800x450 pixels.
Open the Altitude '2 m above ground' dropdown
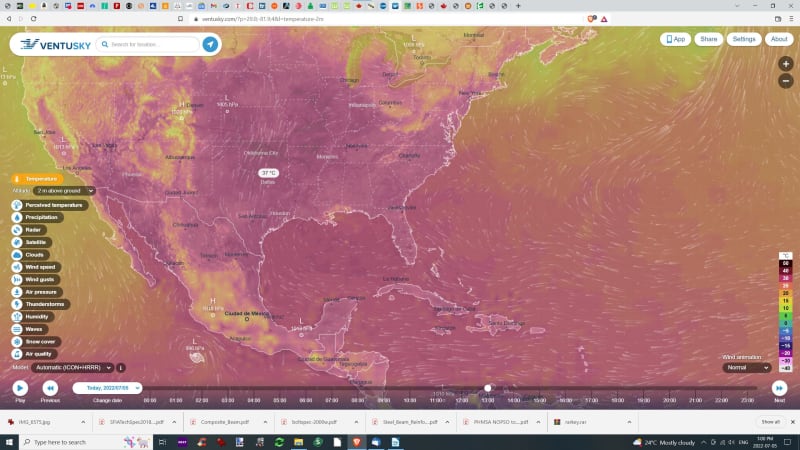(64, 191)
